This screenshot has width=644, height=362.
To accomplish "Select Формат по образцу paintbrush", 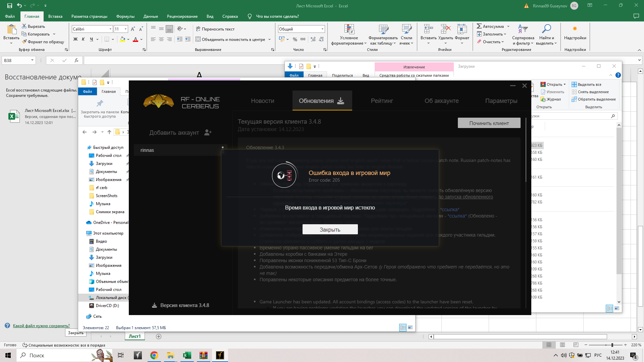I will tap(24, 42).
